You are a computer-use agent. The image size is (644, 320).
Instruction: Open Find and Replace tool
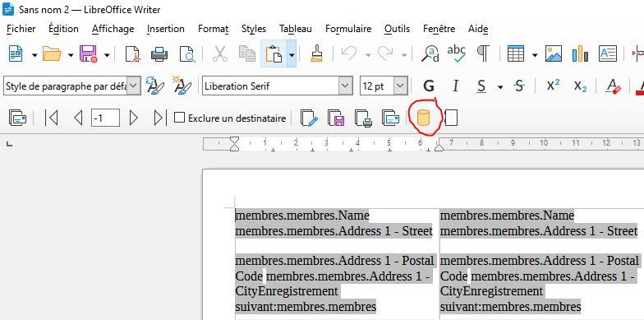pyautogui.click(x=430, y=54)
